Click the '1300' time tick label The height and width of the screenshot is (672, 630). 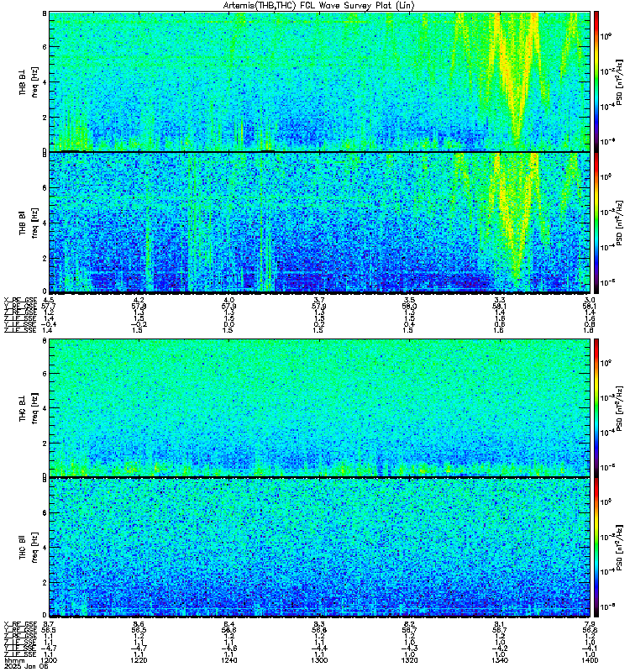pyautogui.click(x=319, y=660)
